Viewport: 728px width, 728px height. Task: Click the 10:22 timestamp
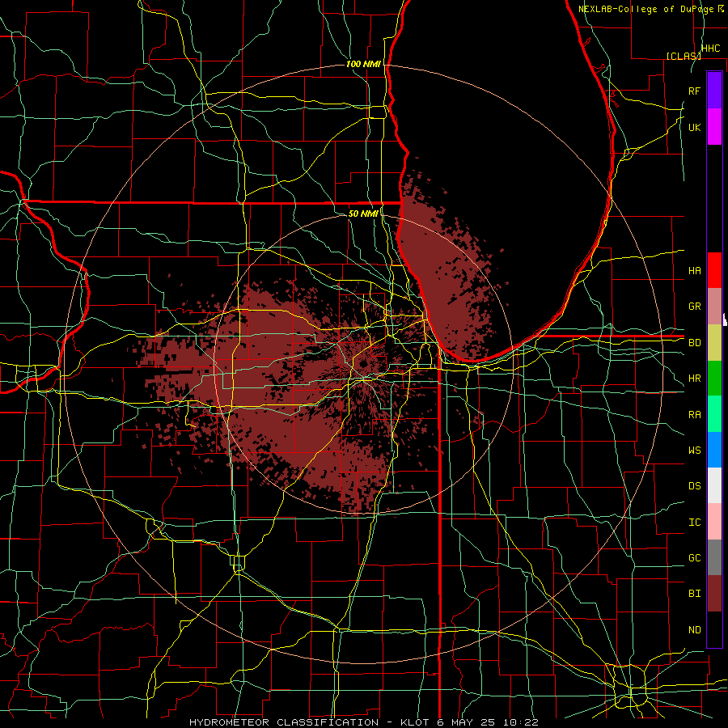[x=523, y=722]
